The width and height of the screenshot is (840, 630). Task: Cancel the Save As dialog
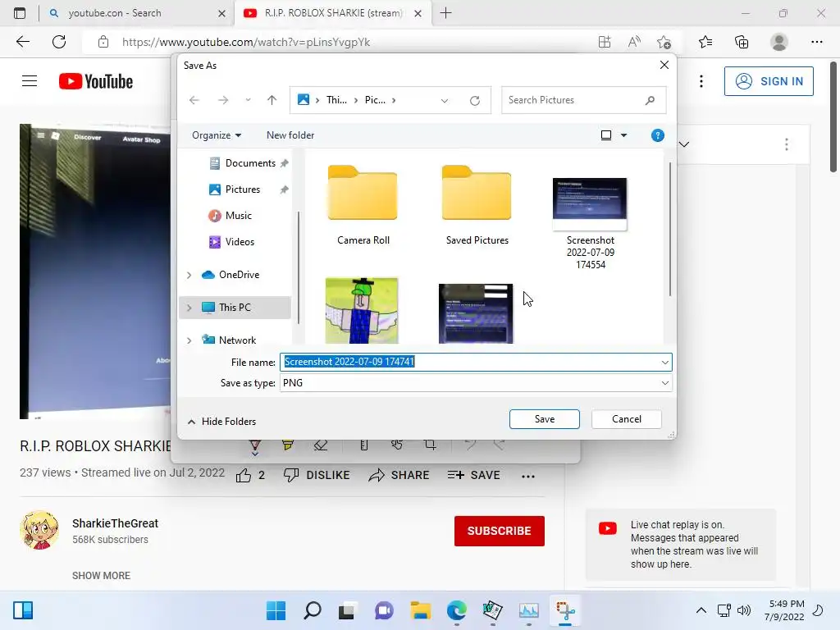[x=626, y=419]
